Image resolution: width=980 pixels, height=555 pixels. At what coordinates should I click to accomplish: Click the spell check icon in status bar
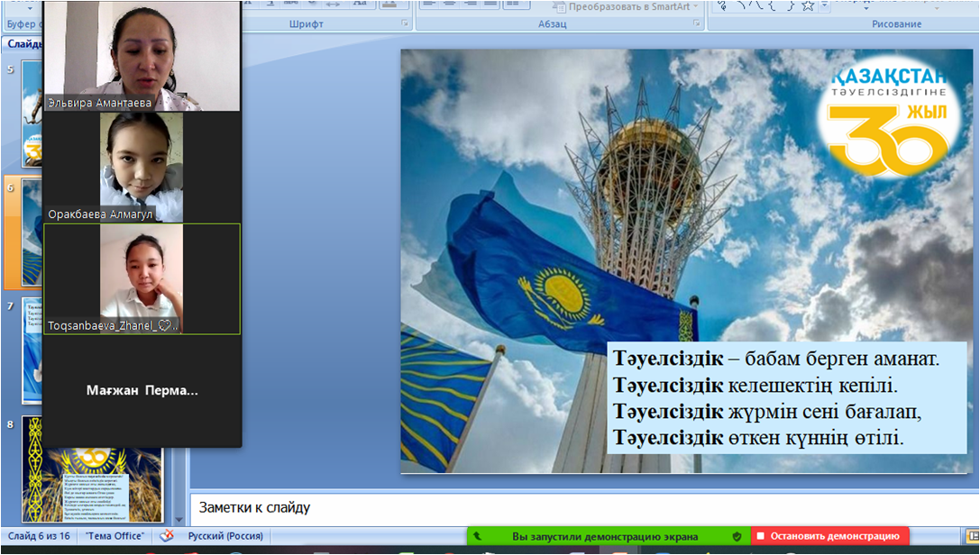pos(166,536)
